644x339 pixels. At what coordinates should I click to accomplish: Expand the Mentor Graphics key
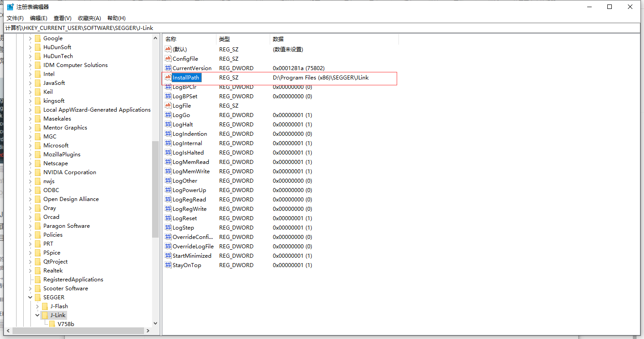coord(30,127)
